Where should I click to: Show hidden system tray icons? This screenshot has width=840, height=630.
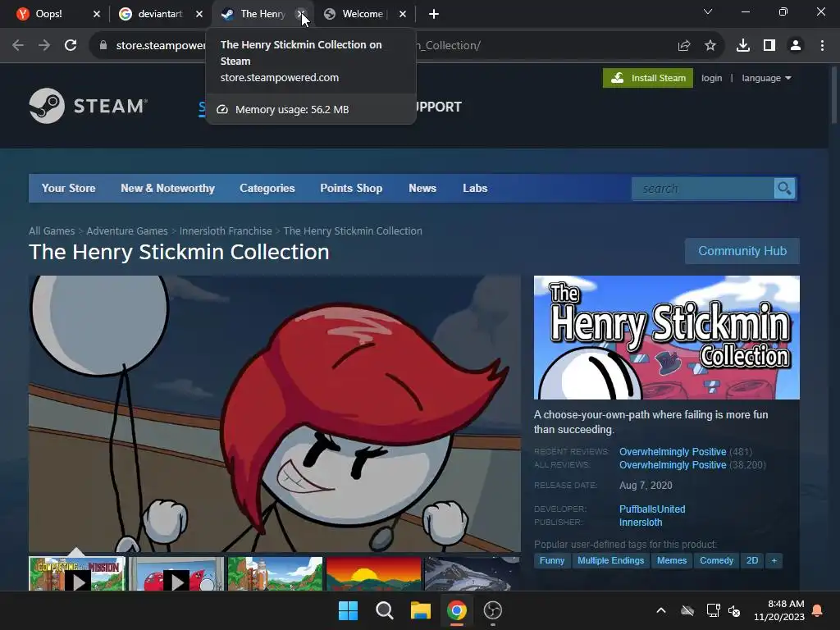(661, 610)
